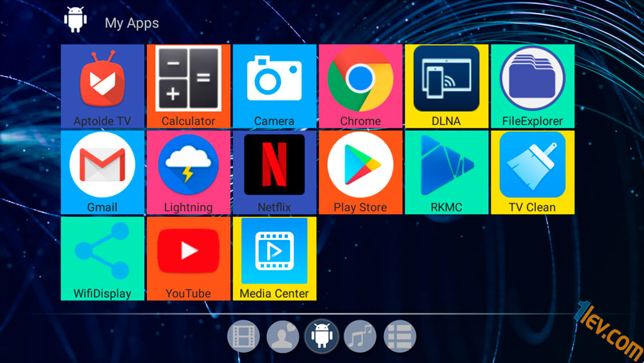The width and height of the screenshot is (644, 363).
Task: Switch to the person with heart tab
Action: pos(283,337)
